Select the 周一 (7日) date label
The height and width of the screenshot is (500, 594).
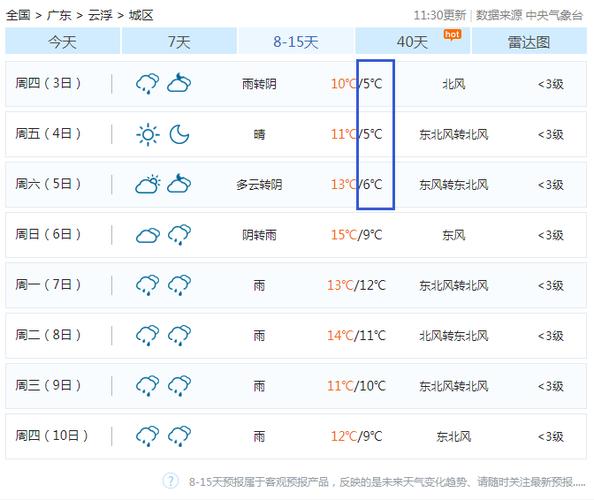click(x=48, y=284)
